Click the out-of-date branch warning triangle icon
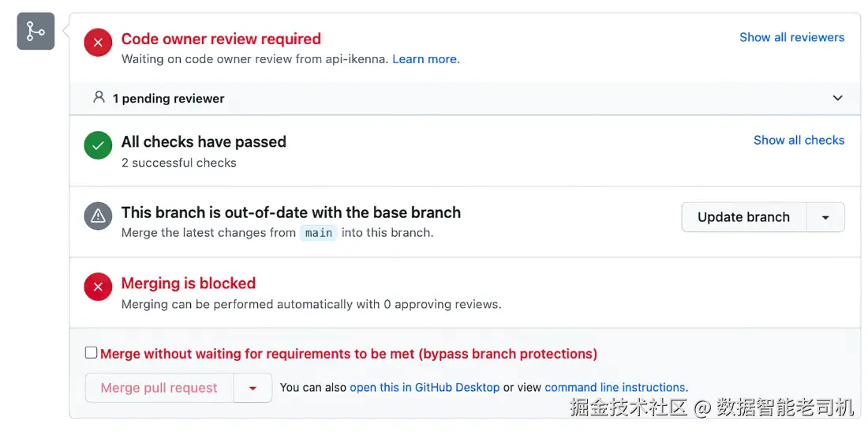Screen dimensions: 868x432 coord(98,216)
